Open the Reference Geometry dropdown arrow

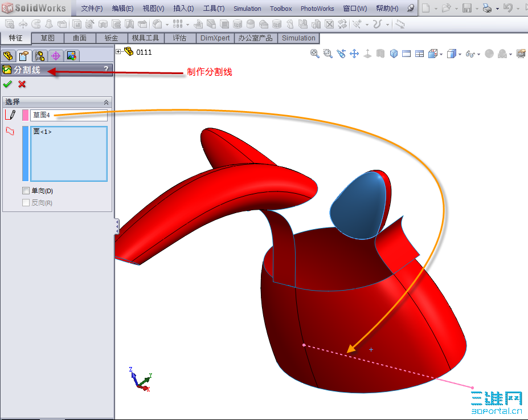pyautogui.click(x=367, y=25)
